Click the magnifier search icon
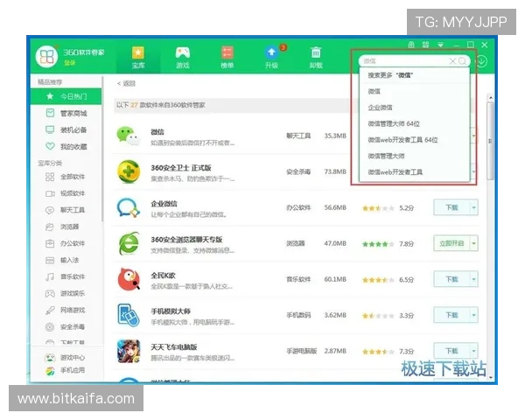Screen dimensions: 525x420 pyautogui.click(x=462, y=61)
